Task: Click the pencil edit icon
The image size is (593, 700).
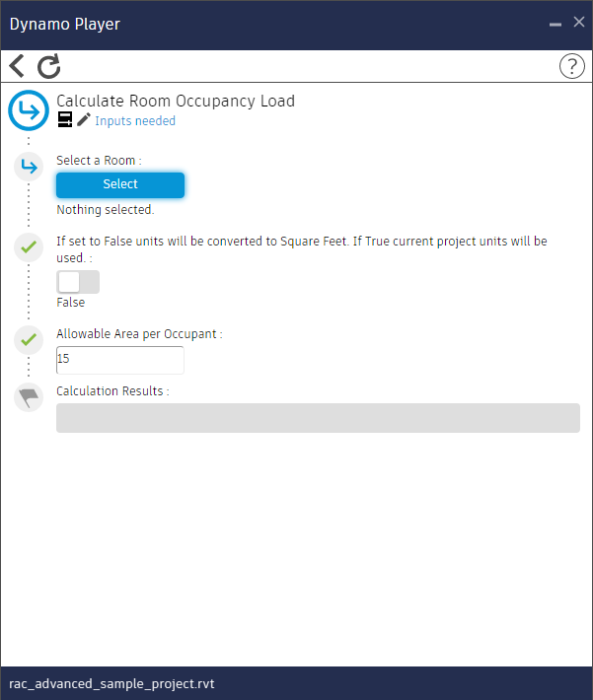Action: point(84,120)
